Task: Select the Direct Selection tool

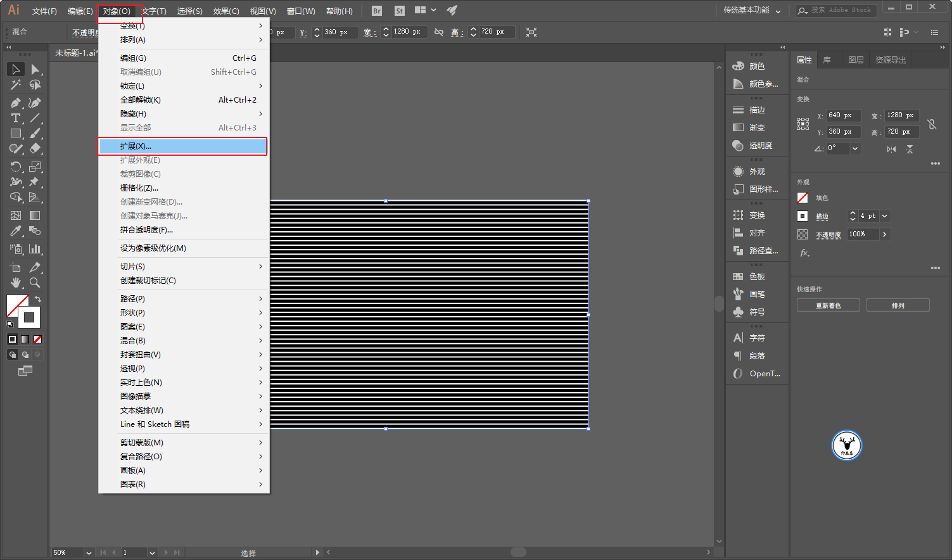Action: pos(35,69)
